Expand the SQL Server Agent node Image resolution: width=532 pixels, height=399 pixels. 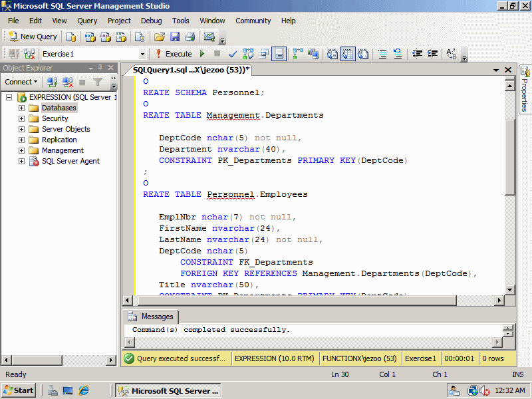pyautogui.click(x=21, y=161)
